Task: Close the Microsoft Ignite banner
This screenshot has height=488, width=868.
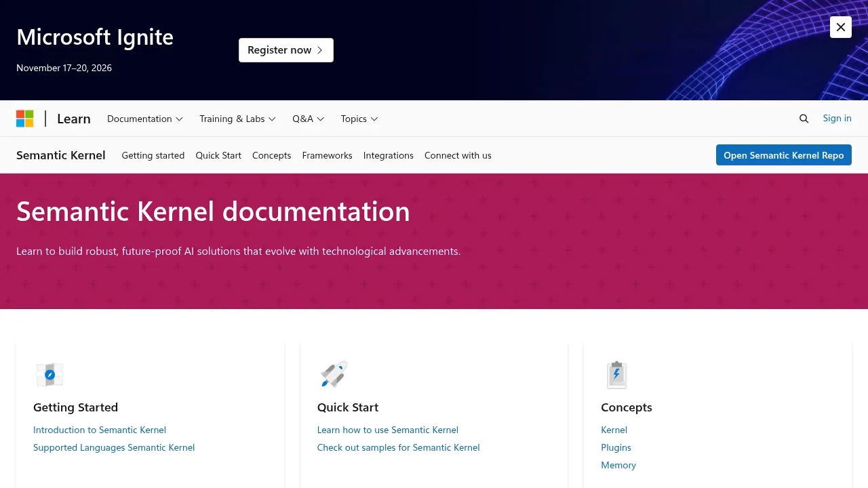Action: tap(841, 27)
